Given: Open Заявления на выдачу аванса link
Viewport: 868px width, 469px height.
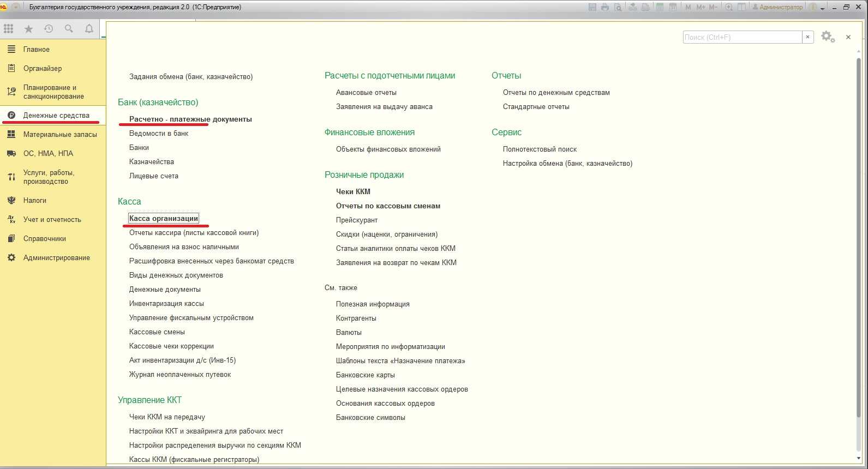Looking at the screenshot, I should (384, 106).
